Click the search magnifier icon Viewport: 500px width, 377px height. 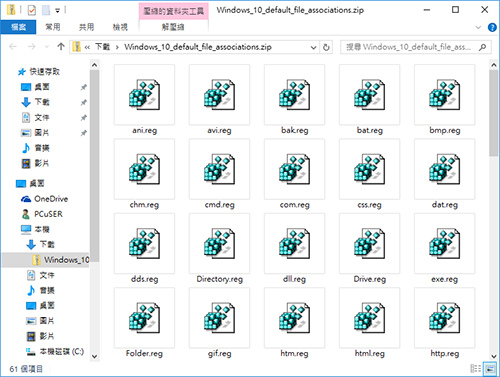pyautogui.click(x=482, y=47)
